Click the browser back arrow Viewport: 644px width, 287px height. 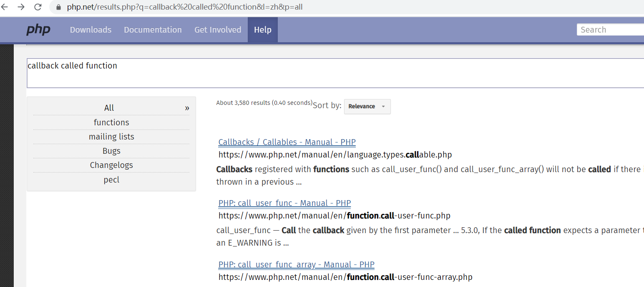point(5,7)
